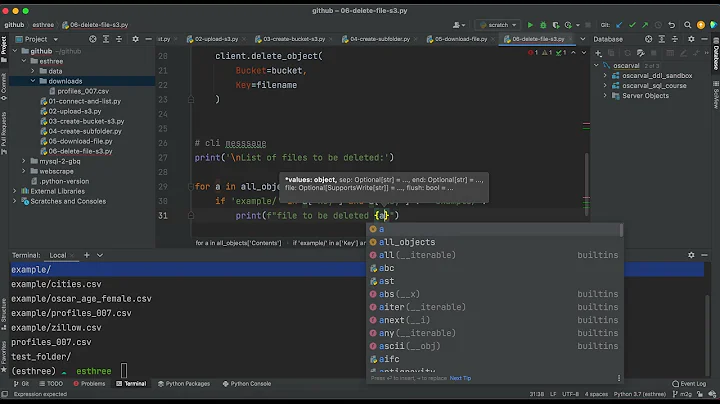The height and width of the screenshot is (404, 720).
Task: Open the Problems bottom tab
Action: pyautogui.click(x=89, y=384)
